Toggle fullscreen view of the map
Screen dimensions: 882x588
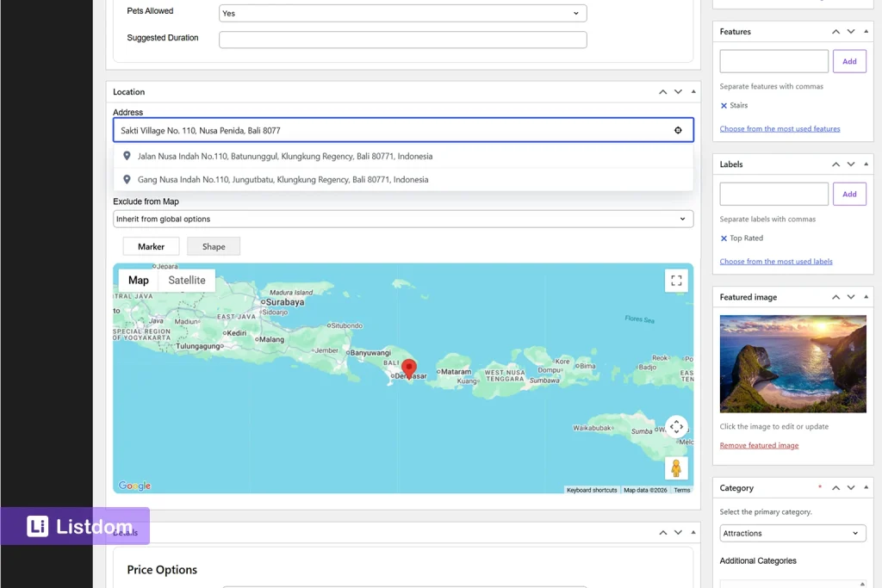pos(676,281)
